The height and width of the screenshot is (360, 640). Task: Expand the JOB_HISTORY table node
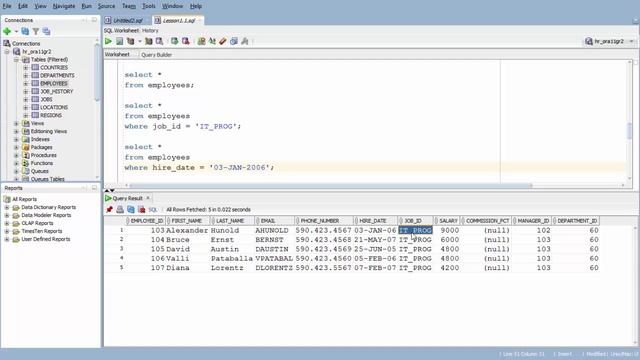click(x=25, y=91)
